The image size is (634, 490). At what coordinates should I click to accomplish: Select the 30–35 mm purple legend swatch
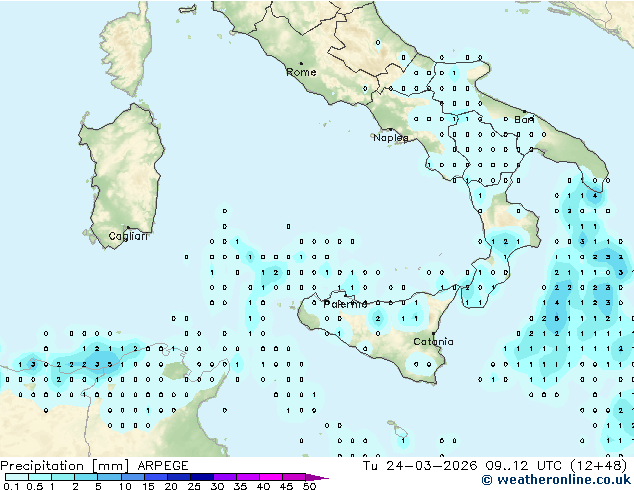225,477
